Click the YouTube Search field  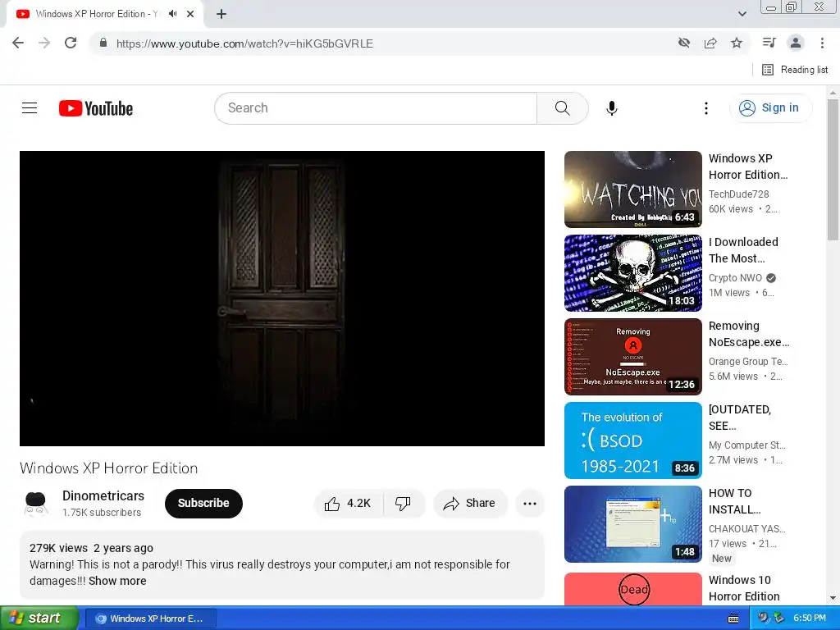(376, 108)
